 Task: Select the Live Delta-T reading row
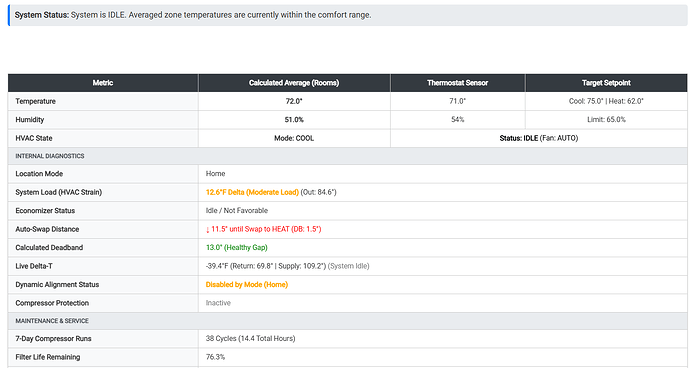348,266
